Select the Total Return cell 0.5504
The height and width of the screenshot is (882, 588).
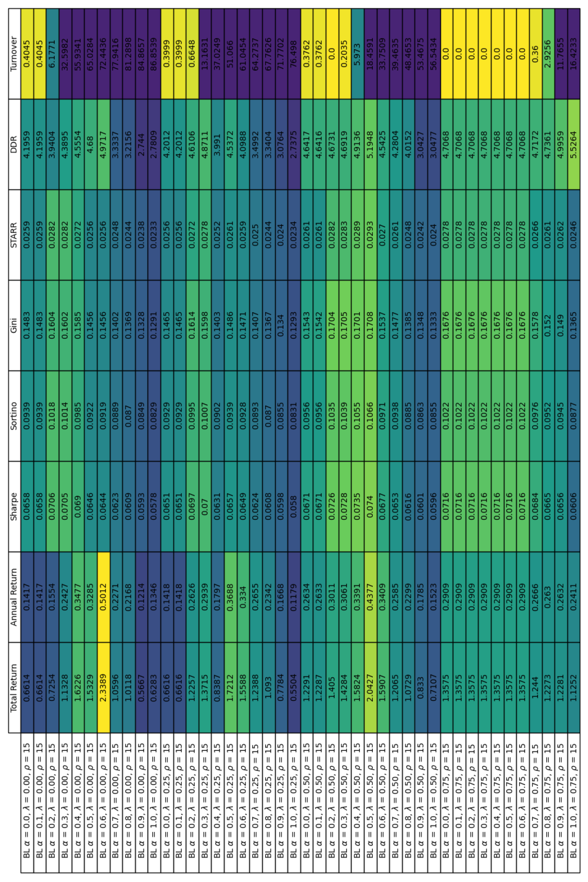tap(294, 687)
